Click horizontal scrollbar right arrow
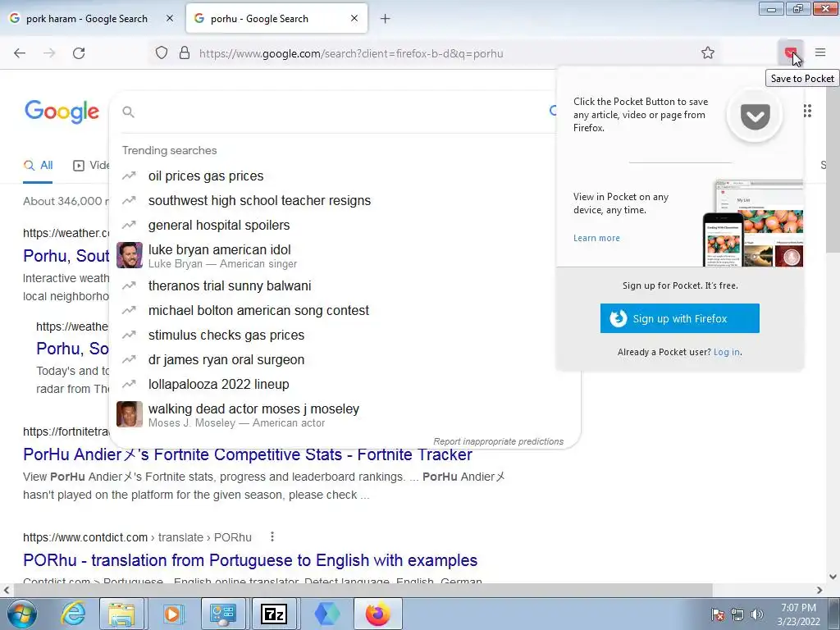 (819, 590)
